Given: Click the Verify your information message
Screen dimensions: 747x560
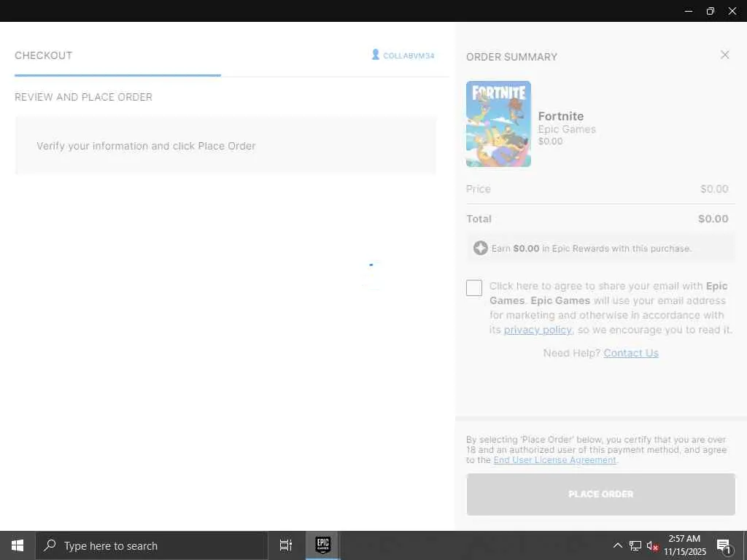Looking at the screenshot, I should (146, 146).
